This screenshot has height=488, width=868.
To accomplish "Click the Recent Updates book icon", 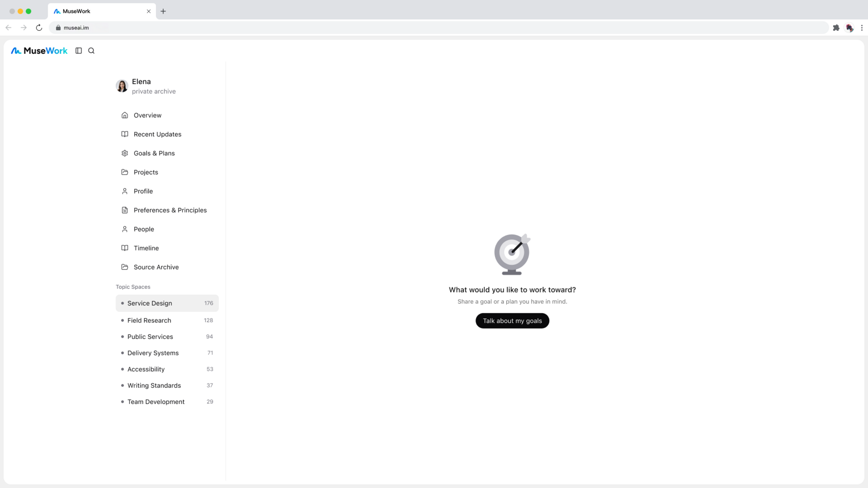I will coord(125,134).
